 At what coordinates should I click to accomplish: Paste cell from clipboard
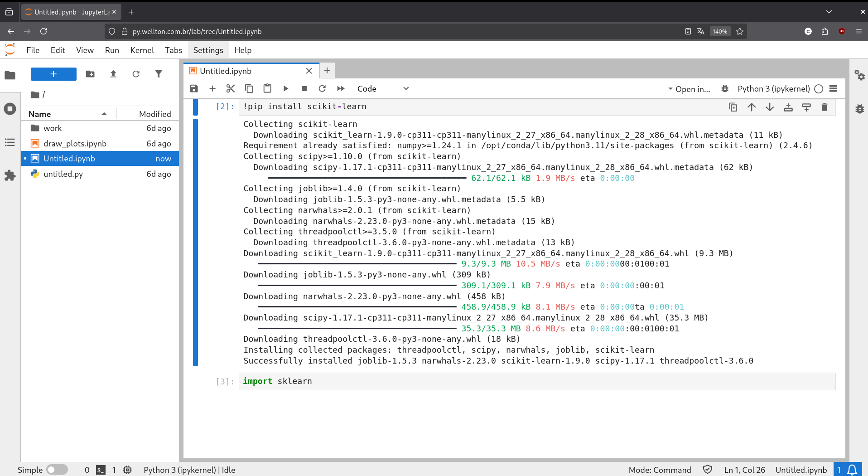(267, 88)
